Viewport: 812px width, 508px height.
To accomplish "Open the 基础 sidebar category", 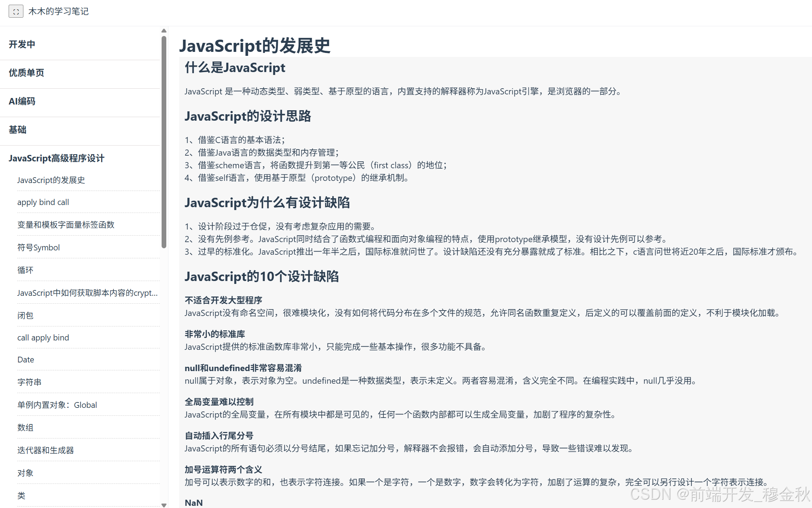I will pos(18,130).
